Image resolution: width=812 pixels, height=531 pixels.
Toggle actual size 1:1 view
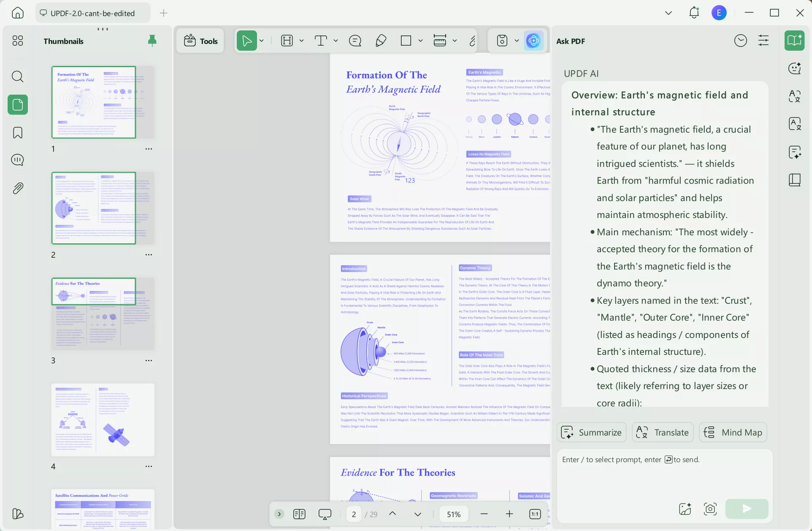coord(535,514)
